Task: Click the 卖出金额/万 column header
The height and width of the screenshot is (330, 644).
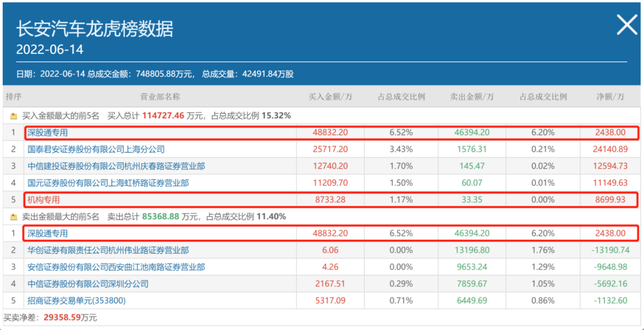Action: (472, 97)
